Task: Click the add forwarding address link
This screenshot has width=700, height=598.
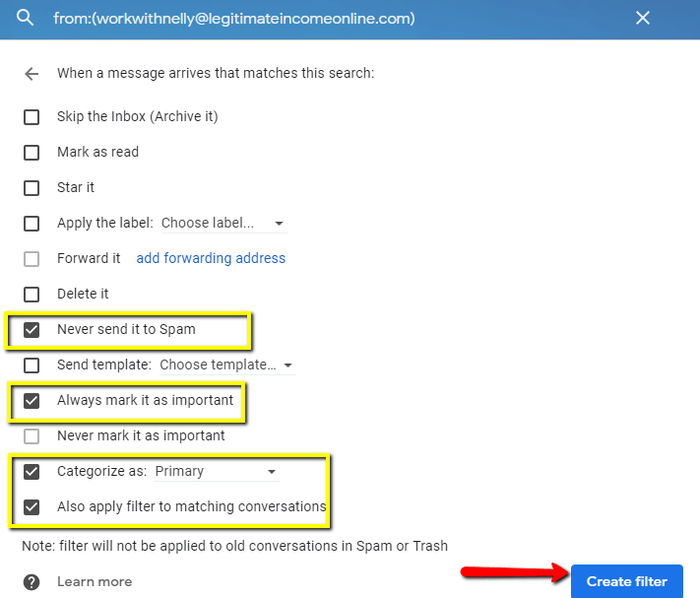Action: pyautogui.click(x=211, y=258)
